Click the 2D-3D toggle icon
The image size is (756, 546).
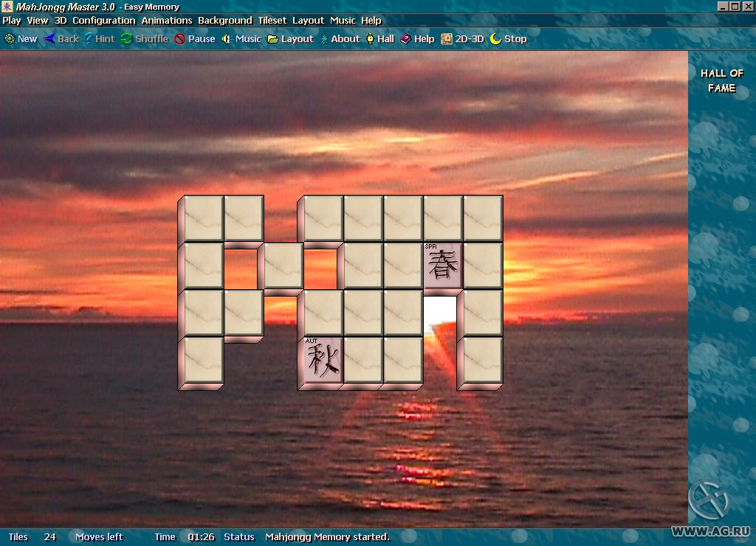(x=447, y=39)
